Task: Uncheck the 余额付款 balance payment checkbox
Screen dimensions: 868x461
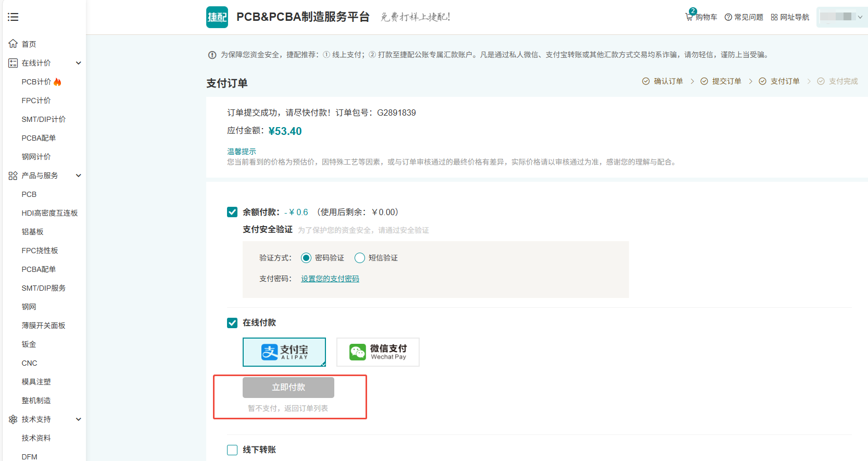Action: [232, 212]
